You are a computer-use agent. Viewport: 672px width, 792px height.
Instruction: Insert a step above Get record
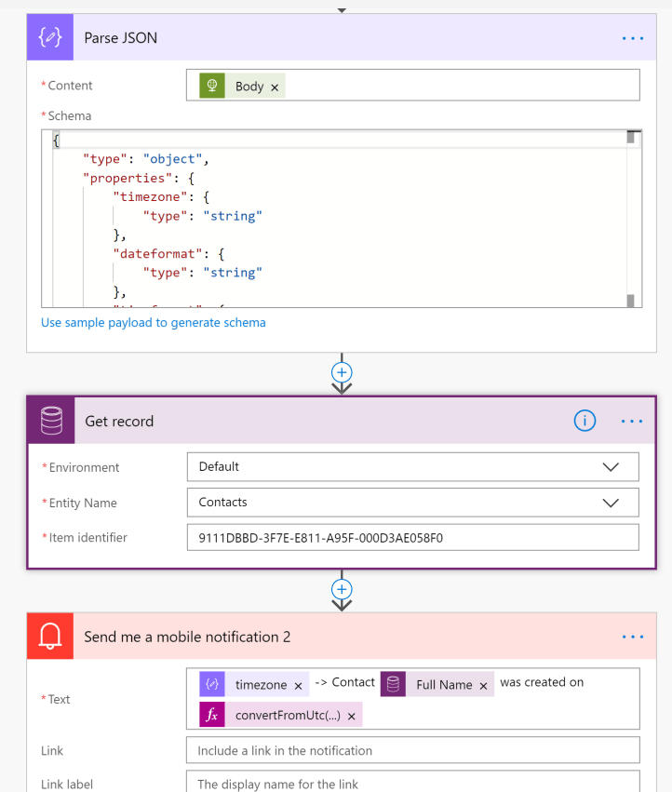click(x=342, y=371)
